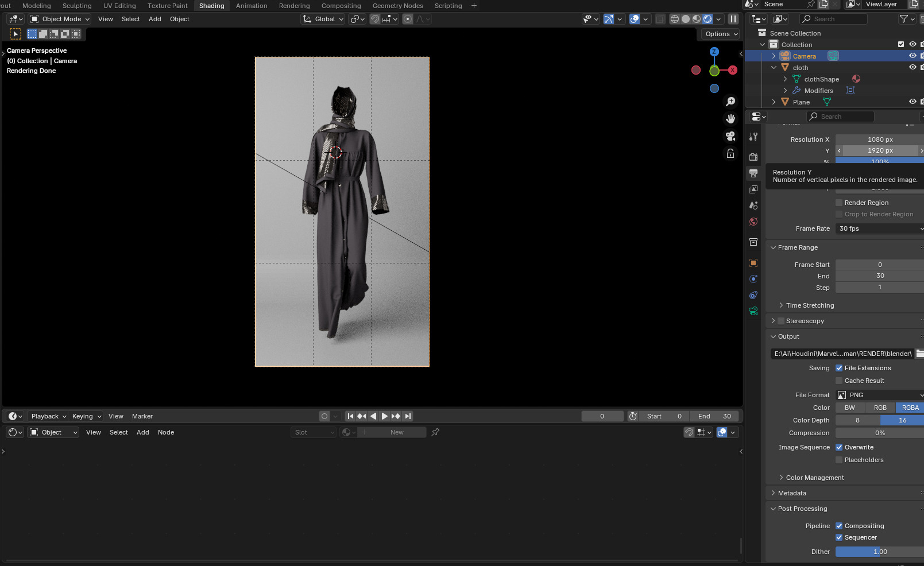Open the viewport Options dropdown

point(721,34)
